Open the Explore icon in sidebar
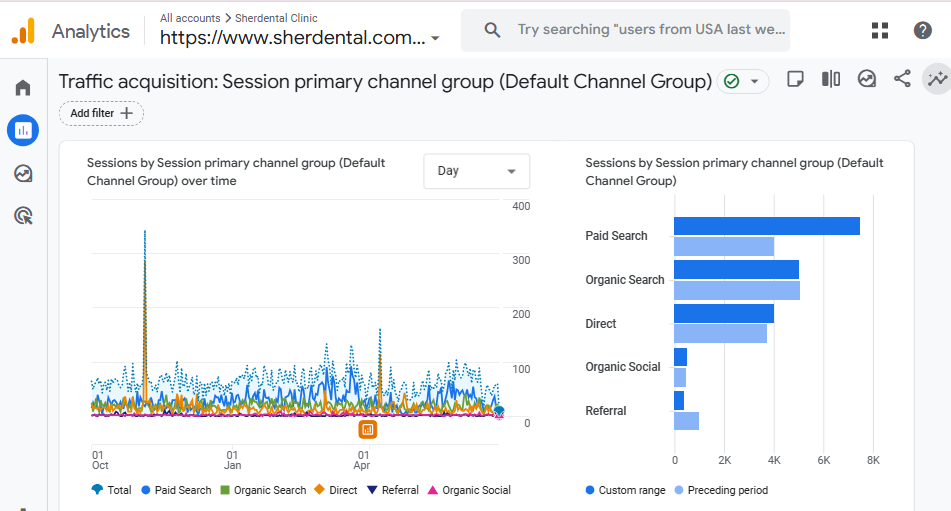 (x=22, y=173)
